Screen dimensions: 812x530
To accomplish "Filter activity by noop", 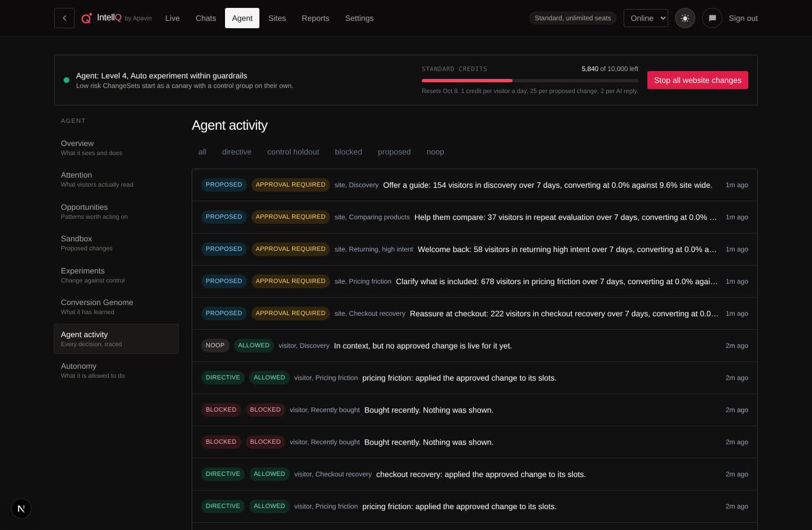I will (435, 152).
